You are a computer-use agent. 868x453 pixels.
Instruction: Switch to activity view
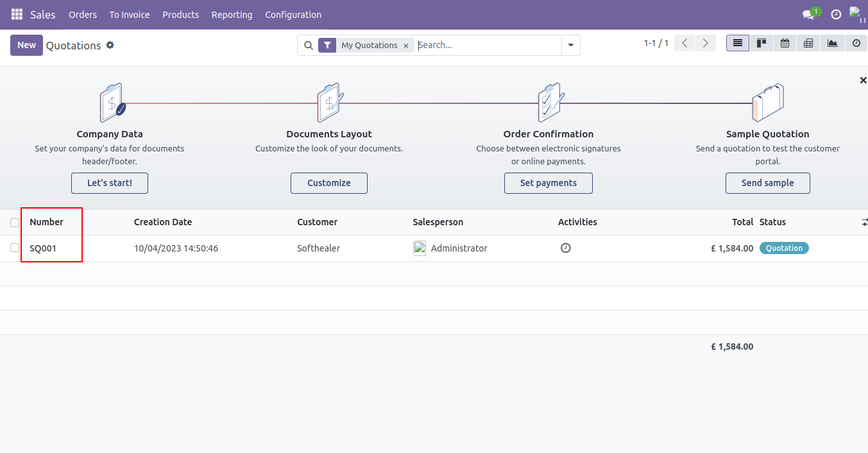856,43
